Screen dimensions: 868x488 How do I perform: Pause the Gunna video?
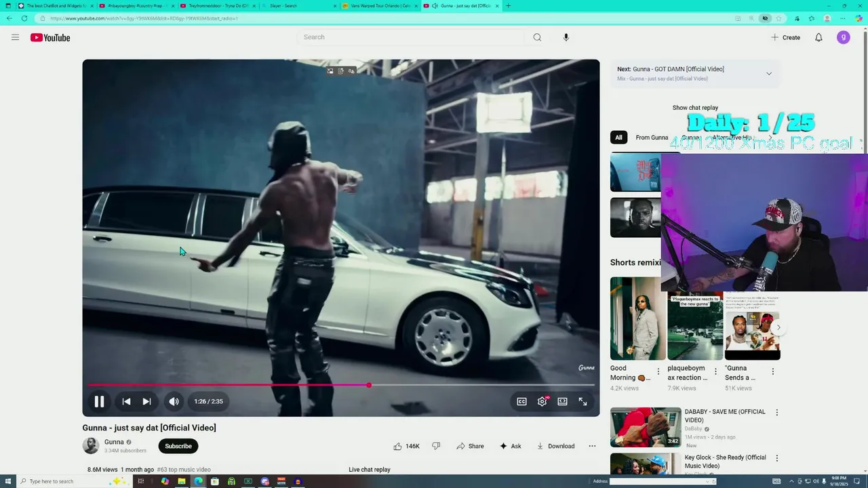[99, 401]
